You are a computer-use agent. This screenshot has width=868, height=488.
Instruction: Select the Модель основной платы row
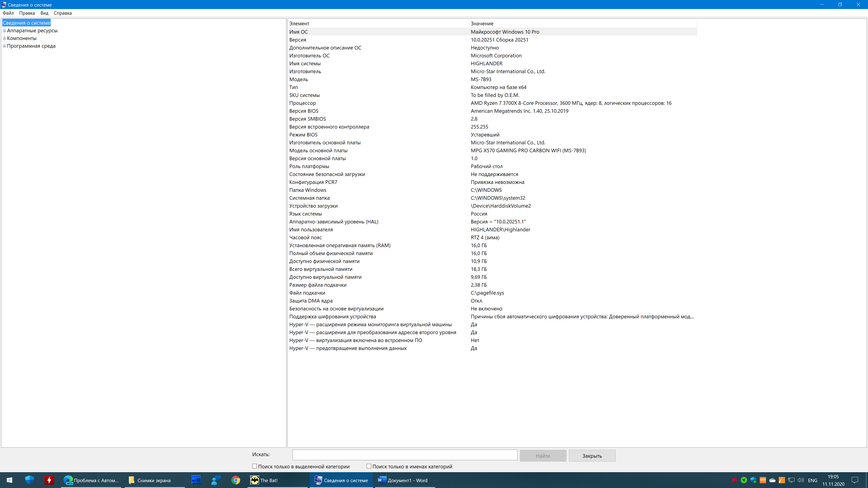(493, 150)
